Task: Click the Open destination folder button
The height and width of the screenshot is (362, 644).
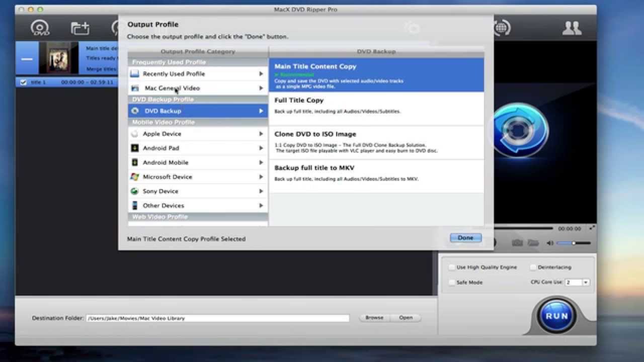Action: coord(406,318)
